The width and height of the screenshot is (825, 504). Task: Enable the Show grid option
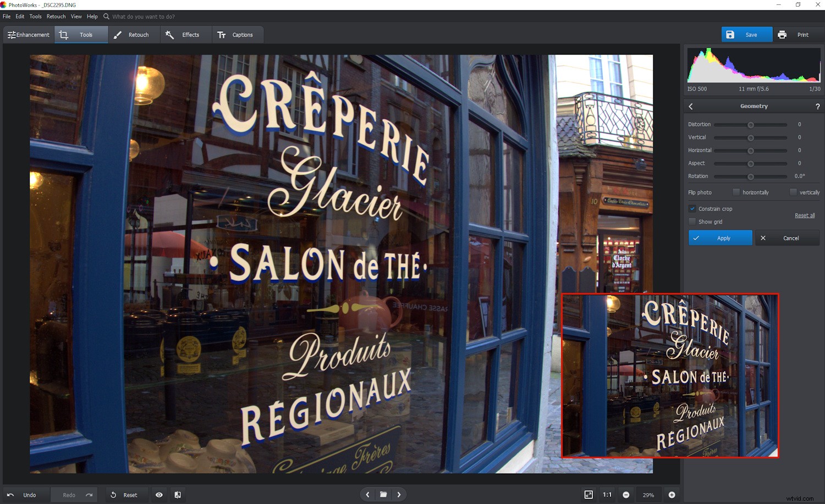click(x=692, y=221)
